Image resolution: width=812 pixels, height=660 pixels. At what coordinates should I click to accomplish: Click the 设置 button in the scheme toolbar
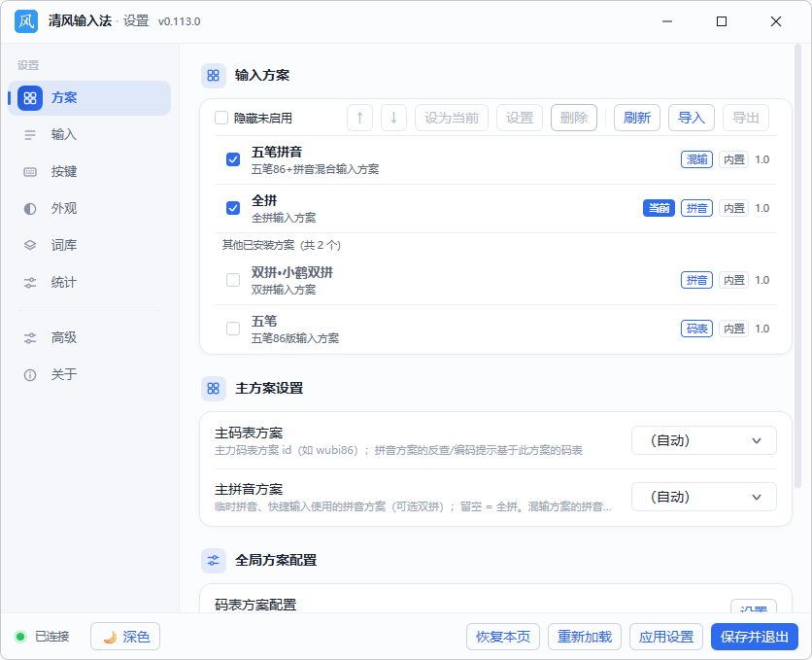pos(520,118)
